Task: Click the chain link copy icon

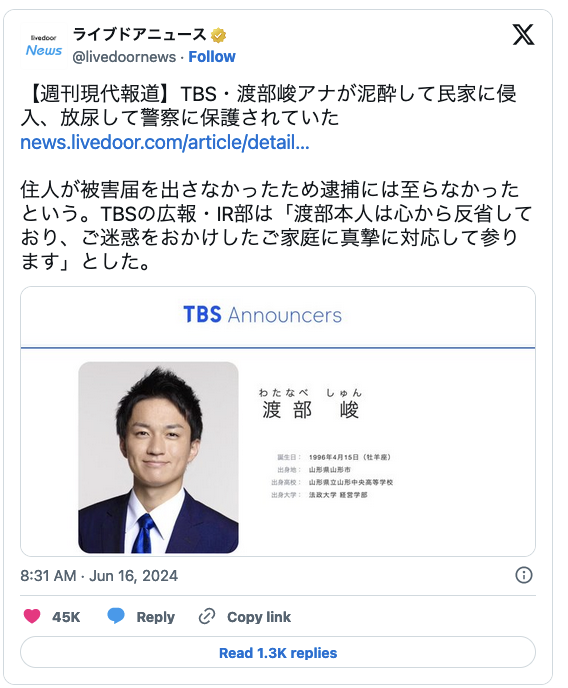Action: point(207,616)
